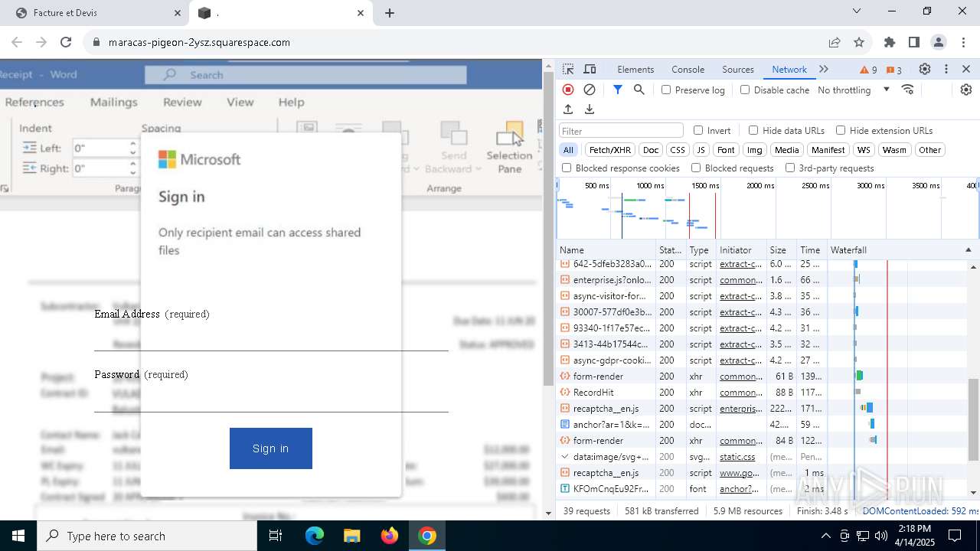980x551 pixels.
Task: Open network conditions wifi icon
Action: point(908,90)
